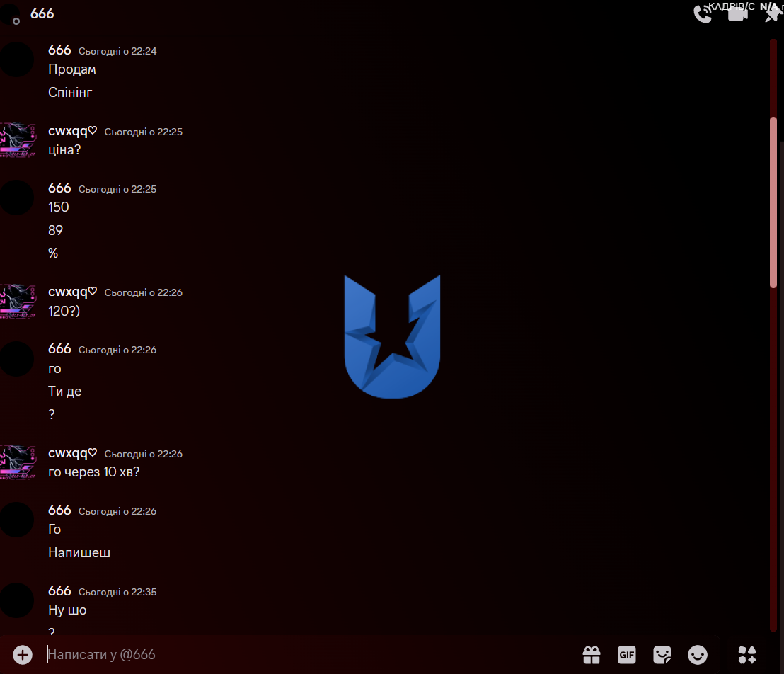The image size is (784, 674).
Task: Click the message text 'го через 10 хв?'
Action: pyautogui.click(x=94, y=472)
